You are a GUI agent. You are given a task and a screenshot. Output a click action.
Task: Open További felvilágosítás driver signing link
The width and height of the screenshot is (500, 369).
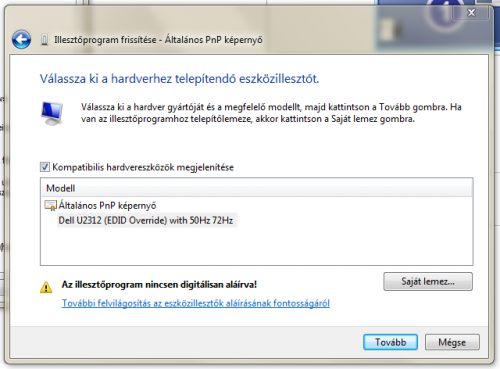(196, 303)
